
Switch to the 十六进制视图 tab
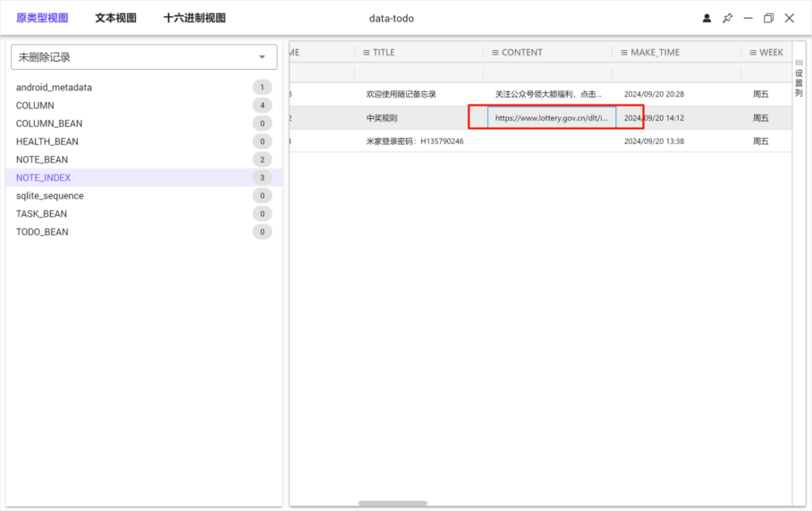[193, 17]
